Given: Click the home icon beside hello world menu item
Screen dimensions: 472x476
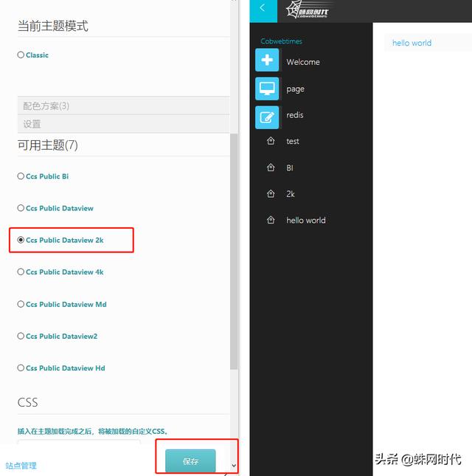Looking at the screenshot, I should (271, 220).
